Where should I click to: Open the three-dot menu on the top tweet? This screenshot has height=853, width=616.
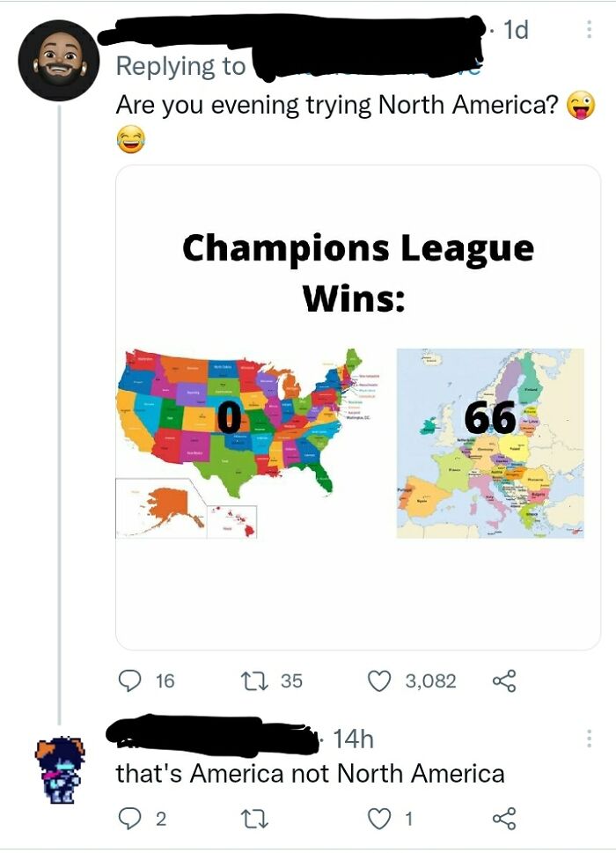tap(588, 29)
